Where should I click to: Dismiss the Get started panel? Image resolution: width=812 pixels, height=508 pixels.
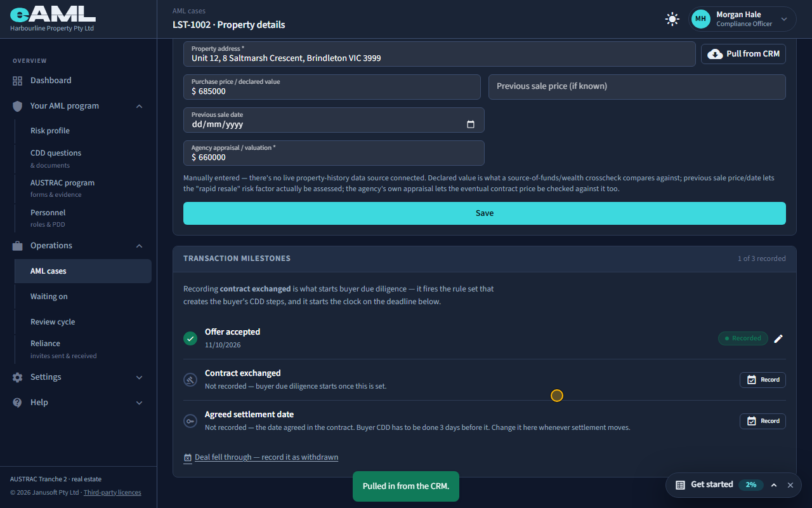click(790, 485)
